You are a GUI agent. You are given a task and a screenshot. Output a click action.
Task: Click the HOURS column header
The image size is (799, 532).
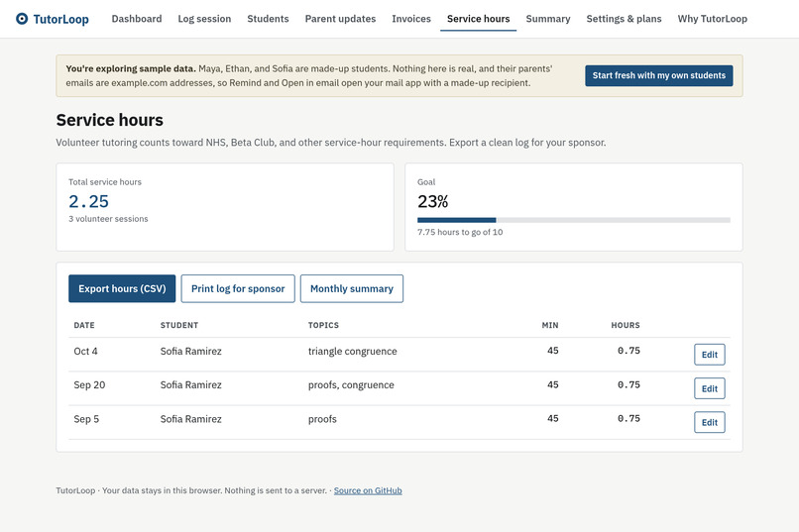click(626, 325)
